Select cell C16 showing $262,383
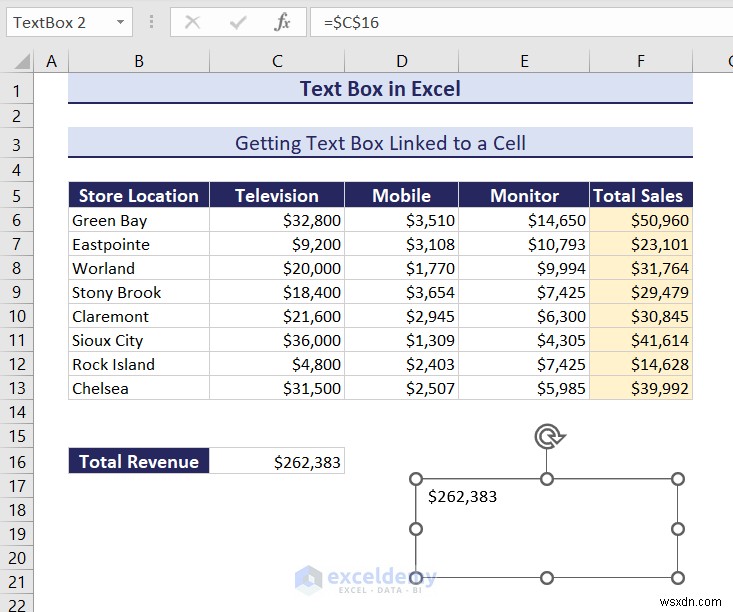This screenshot has height=612, width=733. click(x=277, y=461)
